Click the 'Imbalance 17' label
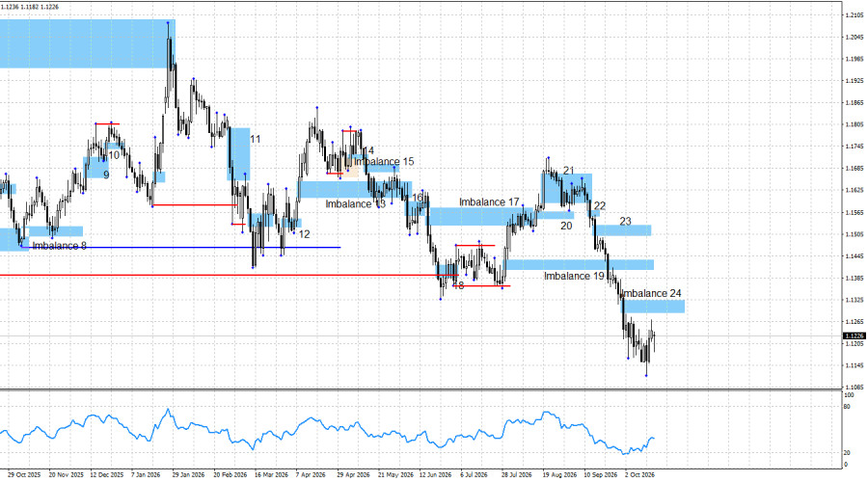 point(489,202)
